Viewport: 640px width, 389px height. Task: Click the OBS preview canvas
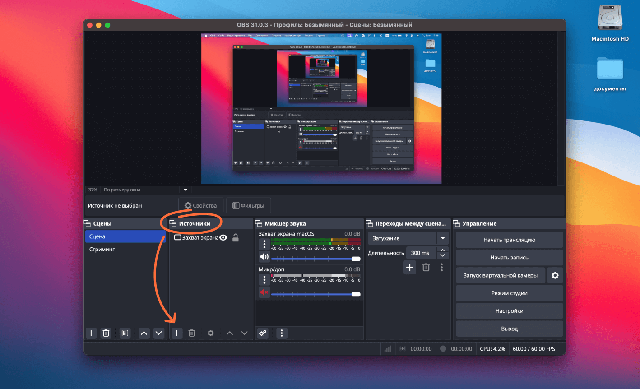[x=321, y=109]
